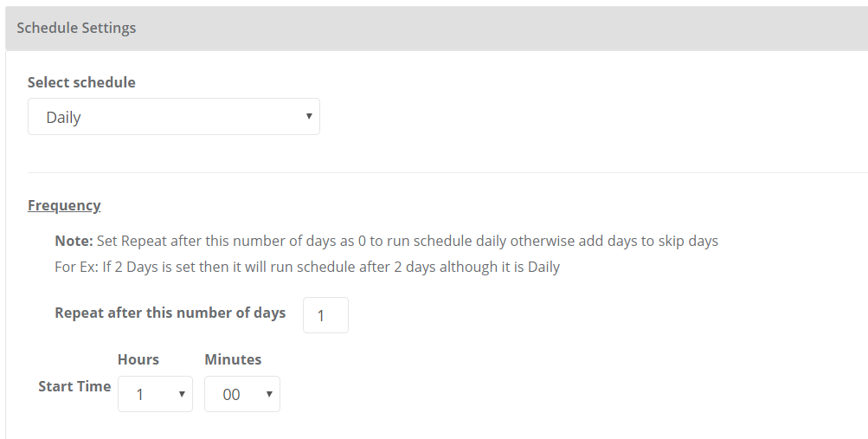This screenshot has width=868, height=439.
Task: Click the underlined Frequency heading
Action: click(64, 205)
